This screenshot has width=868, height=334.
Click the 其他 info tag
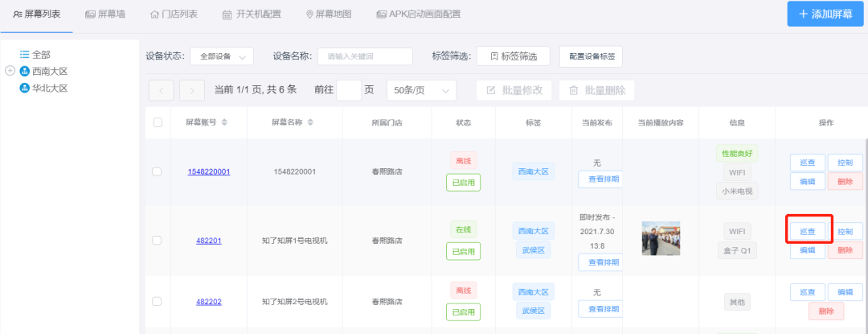pyautogui.click(x=737, y=302)
